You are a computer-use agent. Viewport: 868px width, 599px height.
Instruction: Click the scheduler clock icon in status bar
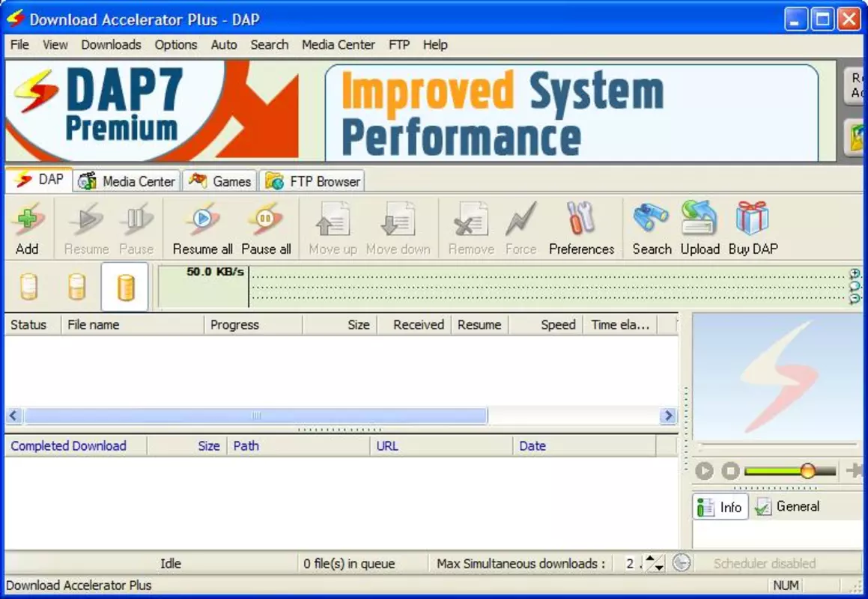click(x=682, y=563)
